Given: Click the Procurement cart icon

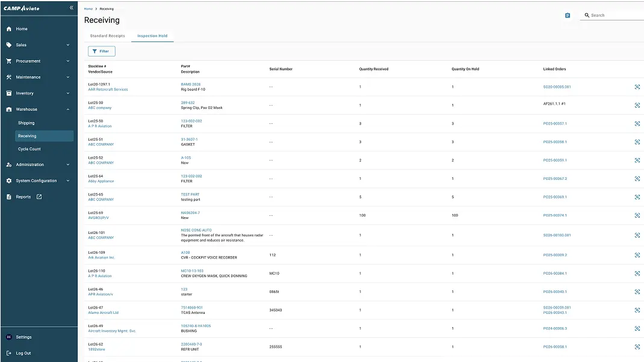Looking at the screenshot, I should click(9, 61).
